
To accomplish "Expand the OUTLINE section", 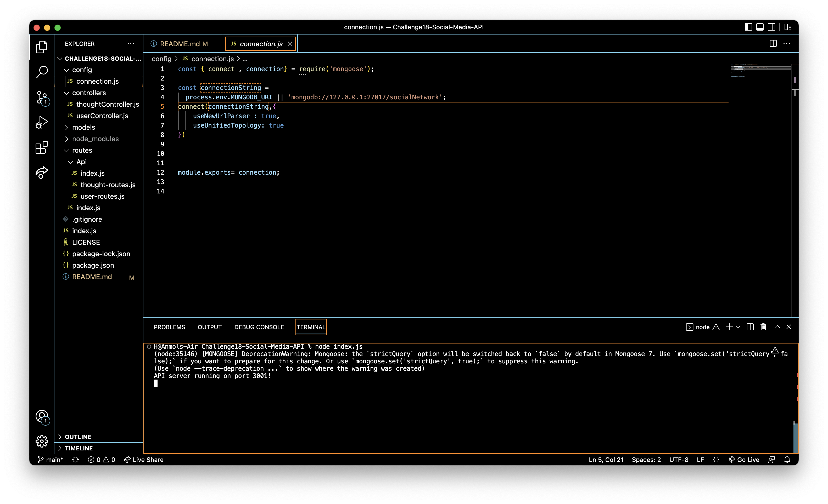I will click(78, 437).
